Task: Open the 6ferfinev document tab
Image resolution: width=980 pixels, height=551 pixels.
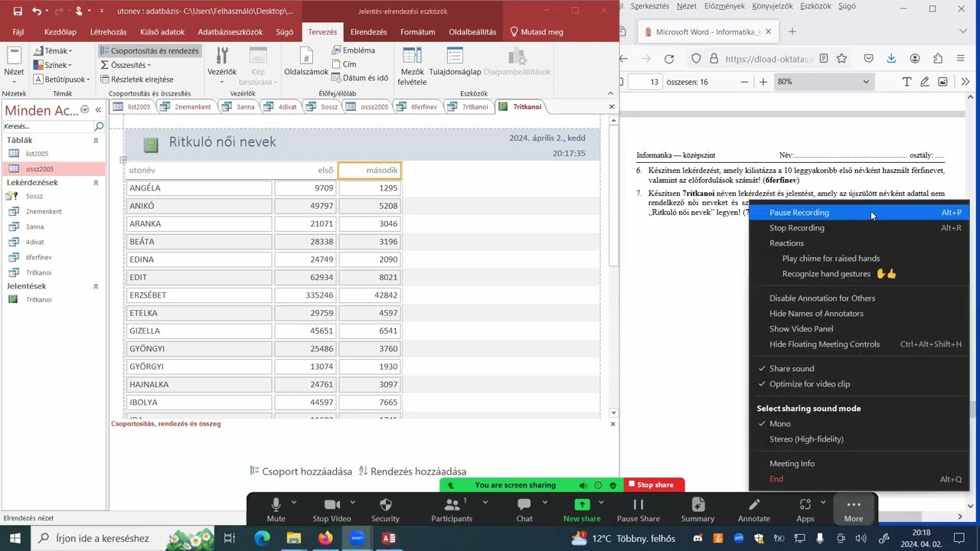Action: 418,106
